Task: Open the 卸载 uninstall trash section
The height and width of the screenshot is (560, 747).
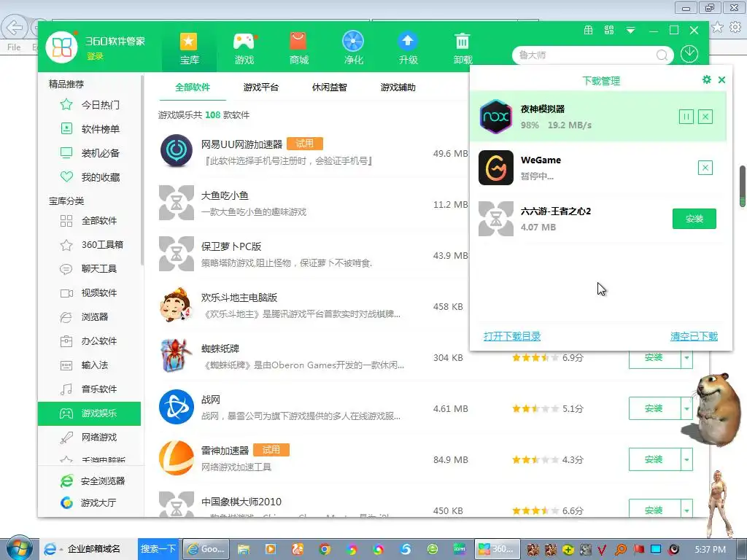Action: tap(462, 48)
